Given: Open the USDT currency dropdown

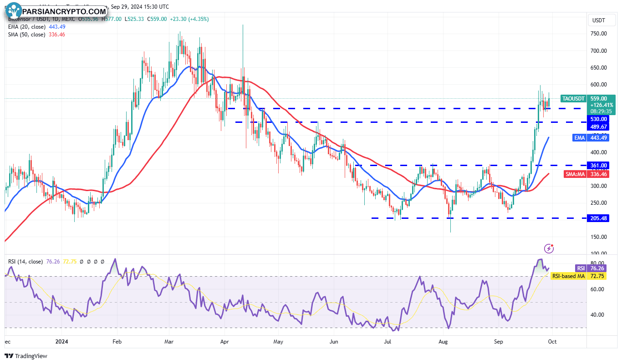Looking at the screenshot, I should [x=602, y=20].
